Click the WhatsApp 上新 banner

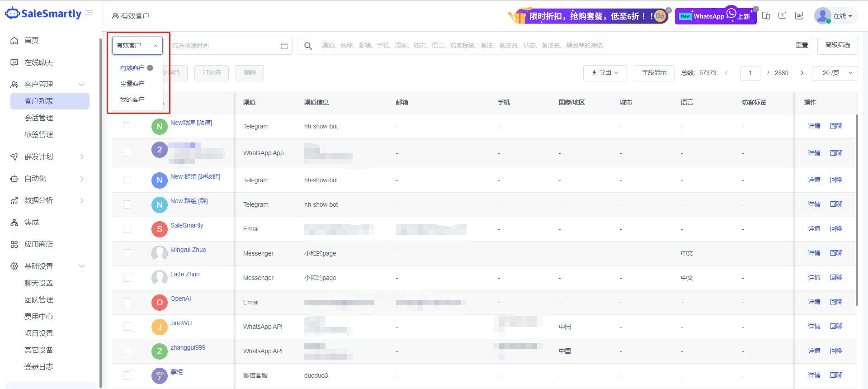click(715, 16)
